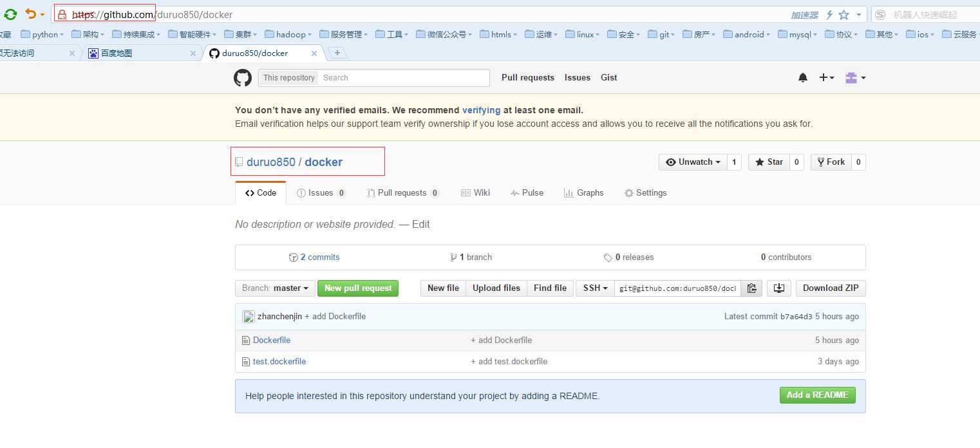Click the 百度地图 paw tab icon
This screenshot has height=448, width=980.
pyautogui.click(x=93, y=53)
